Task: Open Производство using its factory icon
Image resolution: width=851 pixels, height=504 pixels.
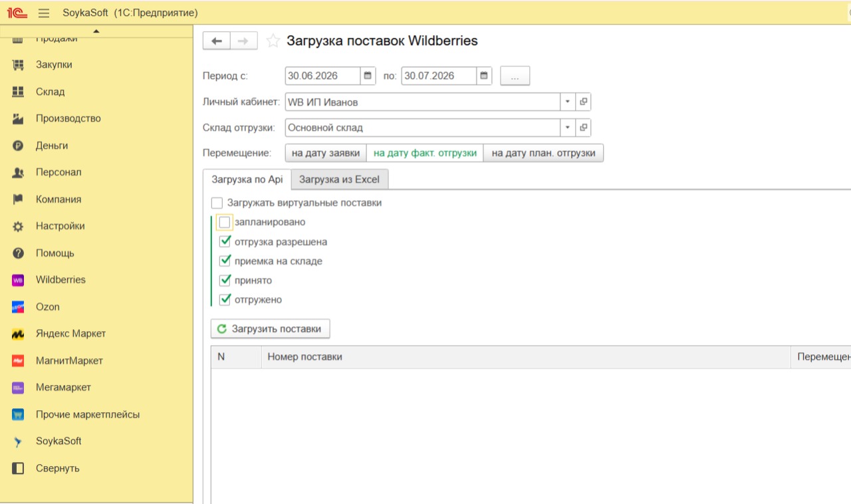Action: pos(18,119)
